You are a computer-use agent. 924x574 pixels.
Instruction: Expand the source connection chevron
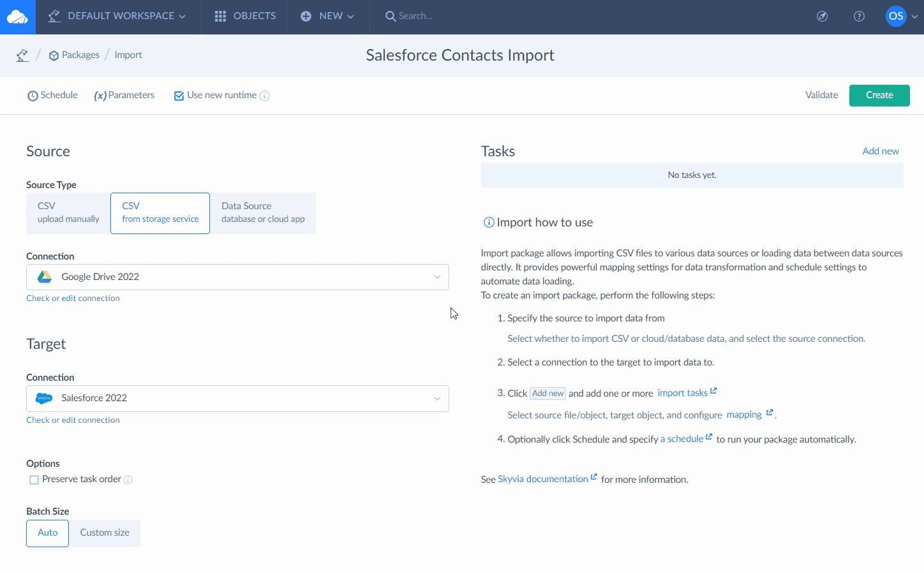click(x=437, y=277)
